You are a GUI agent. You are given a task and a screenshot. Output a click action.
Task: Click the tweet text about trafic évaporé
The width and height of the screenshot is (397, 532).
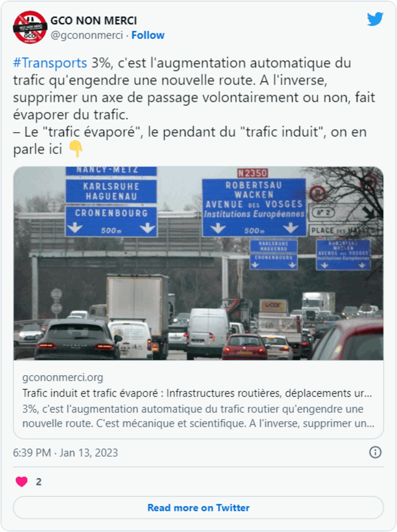[194, 106]
